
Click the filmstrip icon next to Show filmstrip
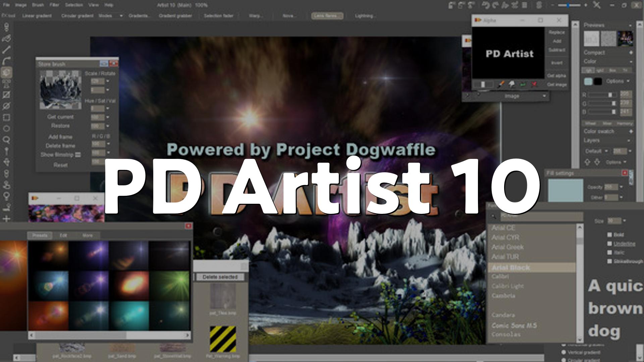pos(78,155)
